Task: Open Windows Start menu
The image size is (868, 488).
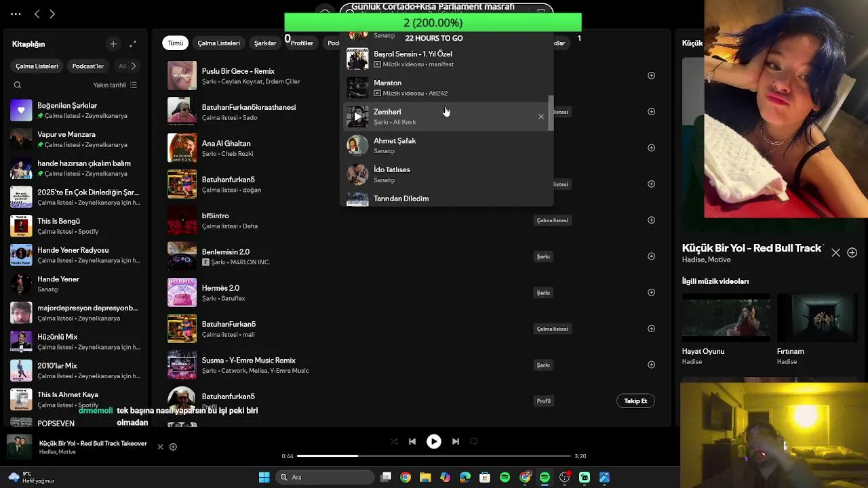Action: [264, 477]
